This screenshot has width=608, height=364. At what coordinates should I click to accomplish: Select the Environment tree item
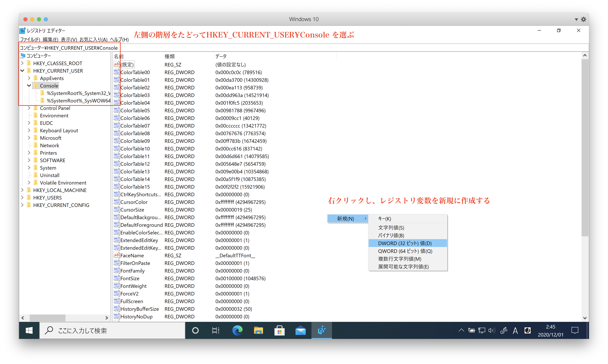(54, 116)
